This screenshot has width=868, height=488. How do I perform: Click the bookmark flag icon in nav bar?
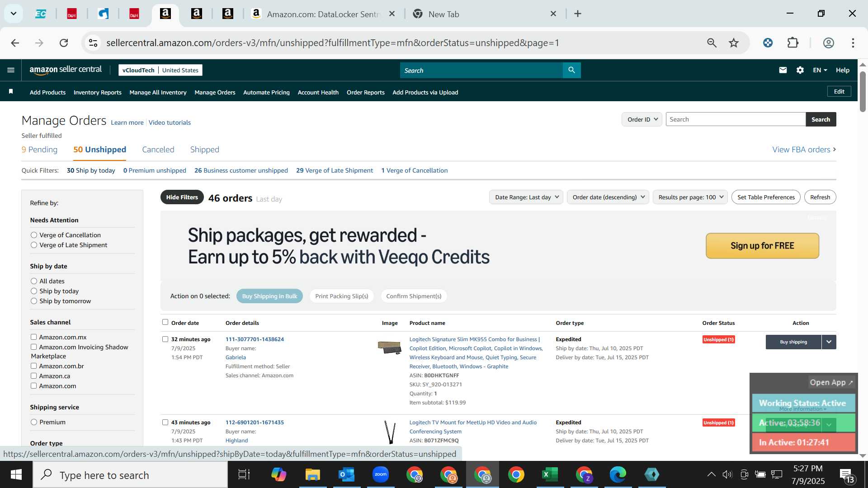point(11,92)
